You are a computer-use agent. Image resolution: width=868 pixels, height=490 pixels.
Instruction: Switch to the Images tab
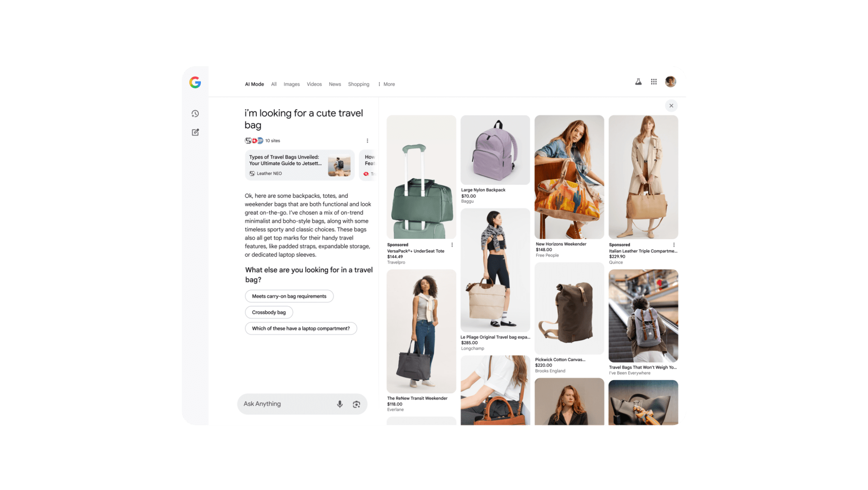(x=292, y=84)
